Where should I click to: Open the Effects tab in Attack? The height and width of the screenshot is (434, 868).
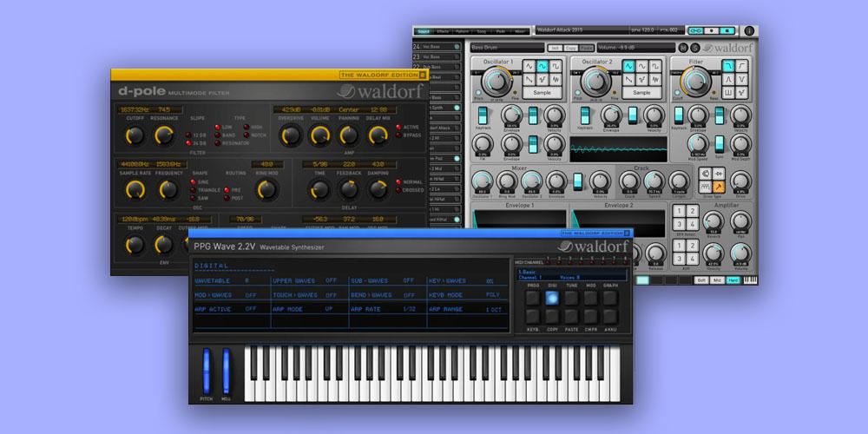tap(444, 30)
